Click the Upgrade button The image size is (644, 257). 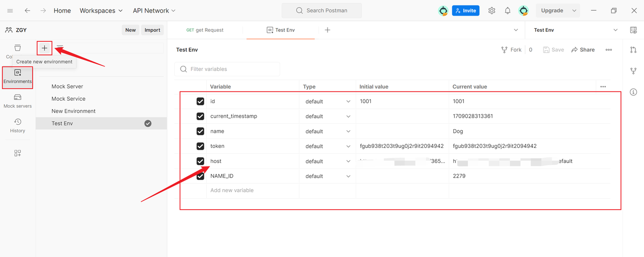click(552, 11)
